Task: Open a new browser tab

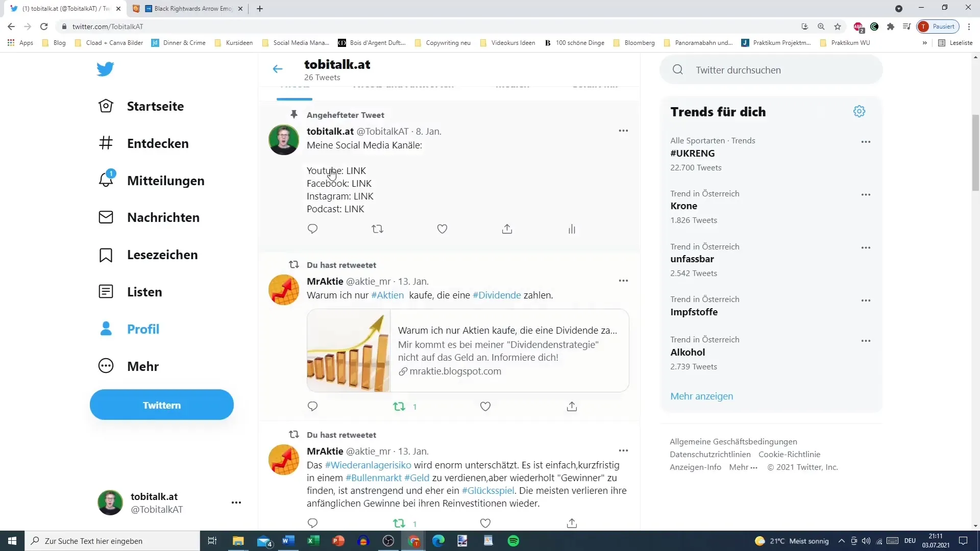Action: click(x=260, y=9)
